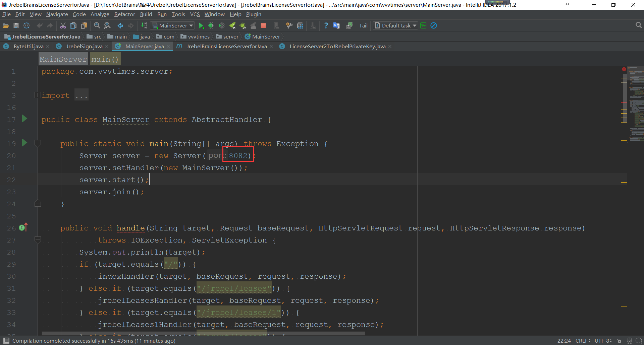644x345 pixels.
Task: Open the File menu
Action: [6, 14]
